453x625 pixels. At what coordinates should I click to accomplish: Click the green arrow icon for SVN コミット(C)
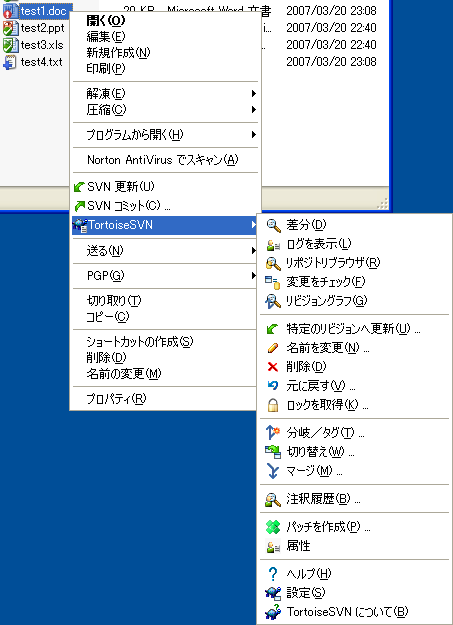[80, 206]
